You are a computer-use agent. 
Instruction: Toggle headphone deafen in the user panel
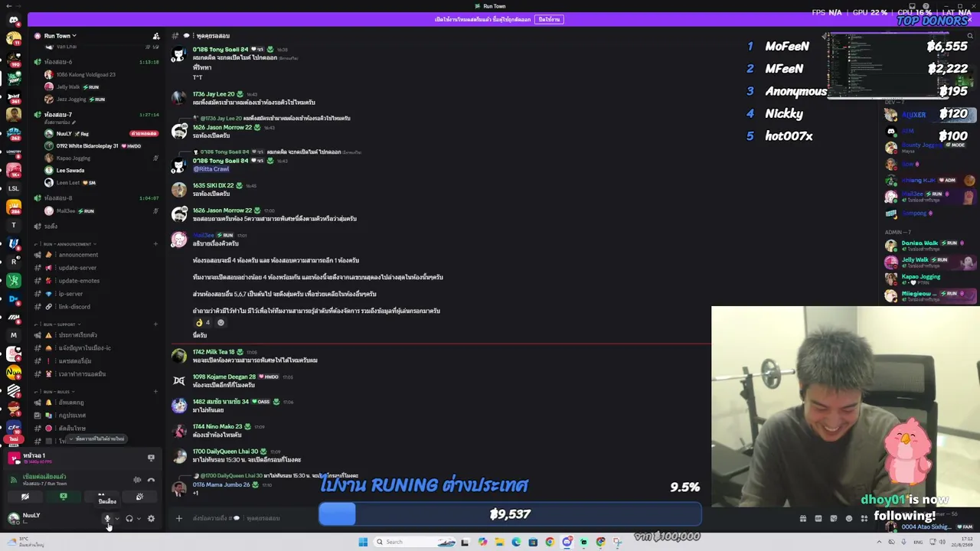point(129,518)
